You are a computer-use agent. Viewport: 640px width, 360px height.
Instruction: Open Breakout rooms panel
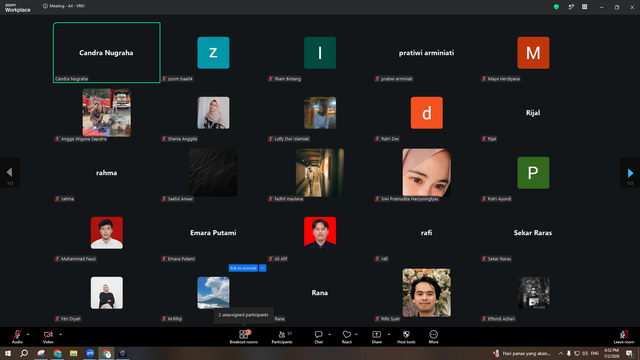244,337
